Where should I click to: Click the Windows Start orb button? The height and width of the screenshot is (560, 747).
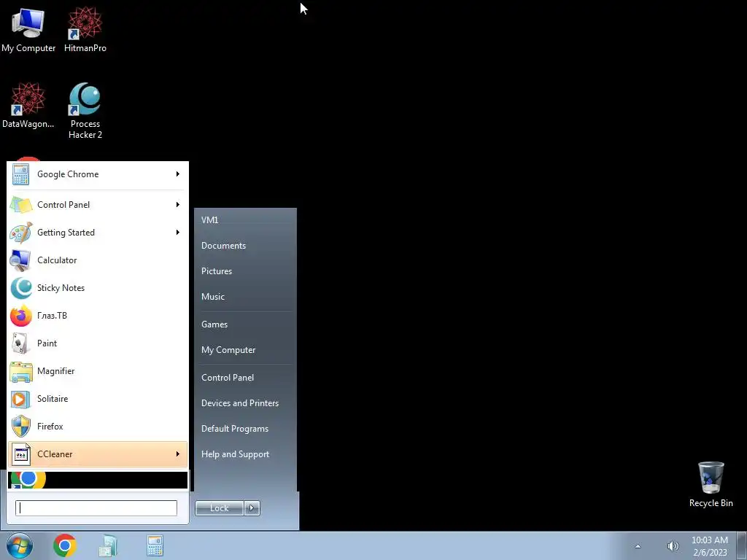[x=20, y=545]
